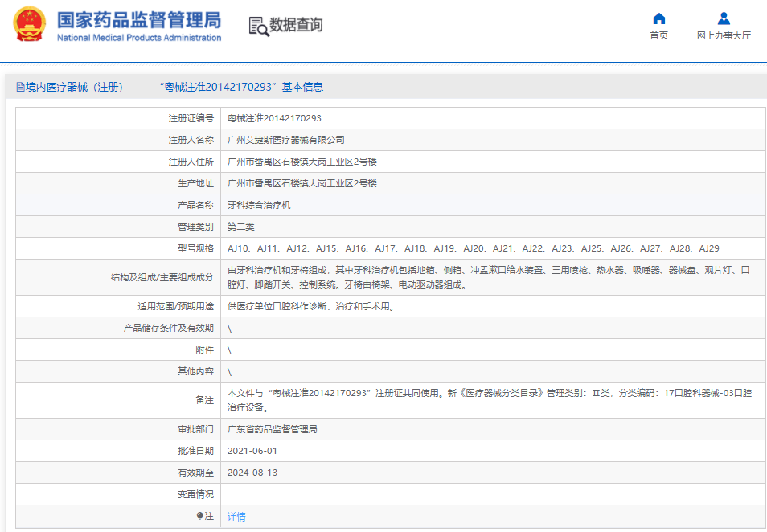767x532 pixels.
Task: Click the National Medical Products Administration subtitle
Action: click(x=138, y=38)
